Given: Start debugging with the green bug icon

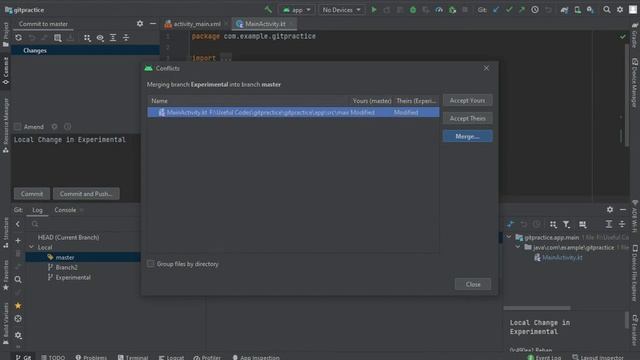Looking at the screenshot, I should tap(413, 10).
